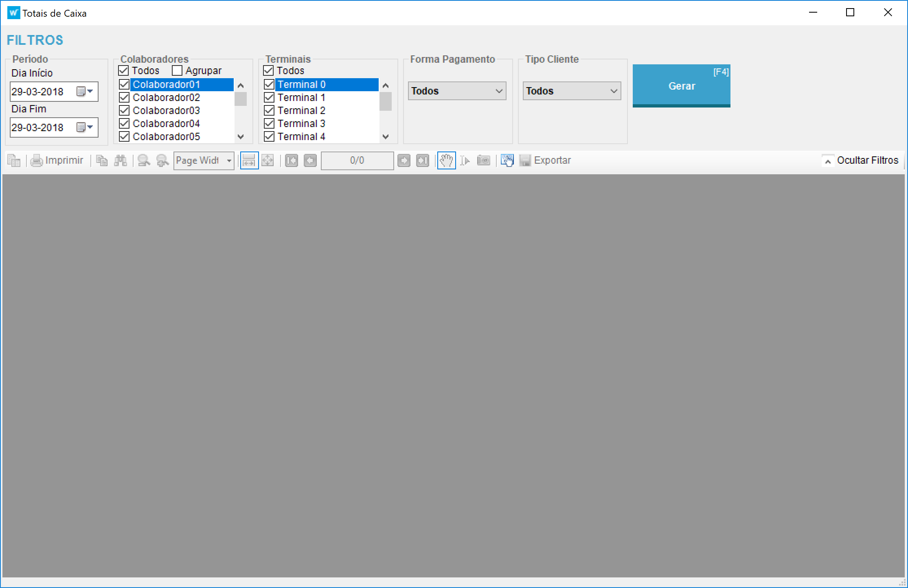Click the binoculars find icon
The width and height of the screenshot is (908, 588).
[x=121, y=160]
